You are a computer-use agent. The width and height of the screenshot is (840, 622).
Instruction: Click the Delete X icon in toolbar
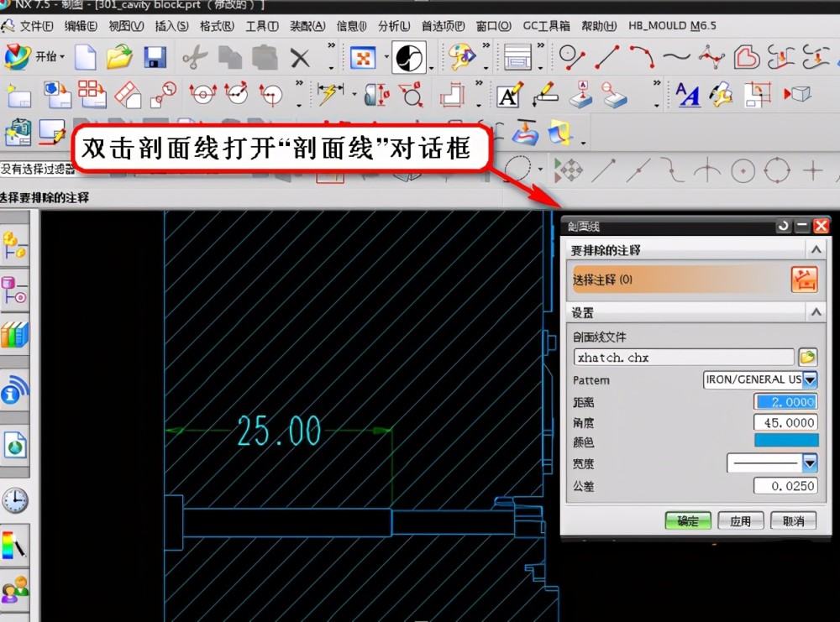point(300,58)
